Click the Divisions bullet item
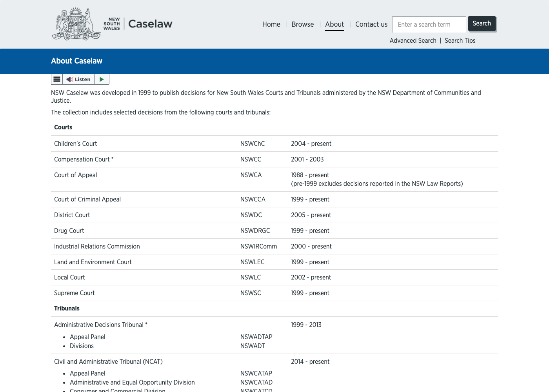Viewport: 549px width, 392px height. pos(82,346)
